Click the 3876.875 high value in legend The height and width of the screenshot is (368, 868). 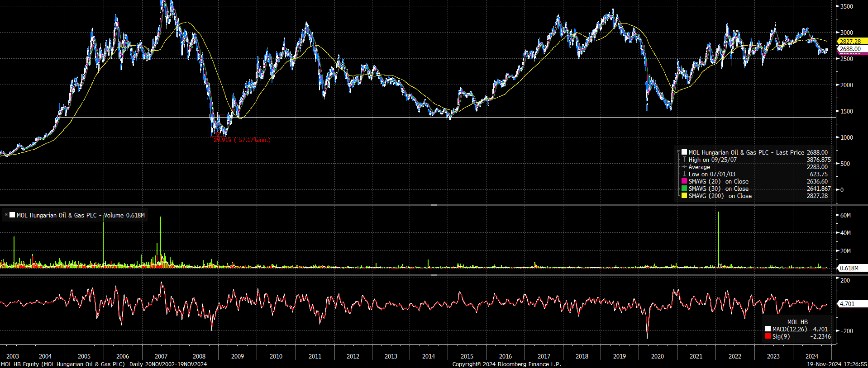click(x=819, y=160)
